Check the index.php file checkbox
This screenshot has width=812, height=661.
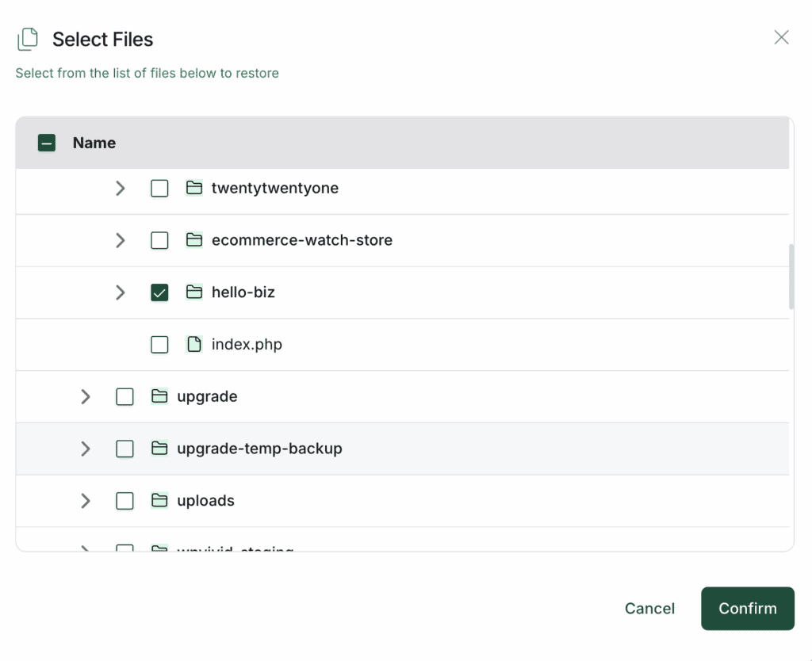click(x=159, y=345)
